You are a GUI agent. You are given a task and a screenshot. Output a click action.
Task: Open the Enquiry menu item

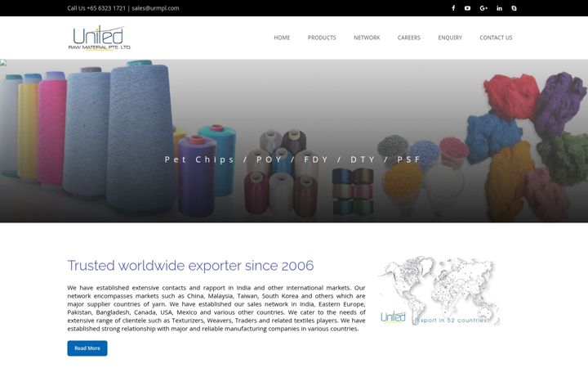[x=450, y=38]
